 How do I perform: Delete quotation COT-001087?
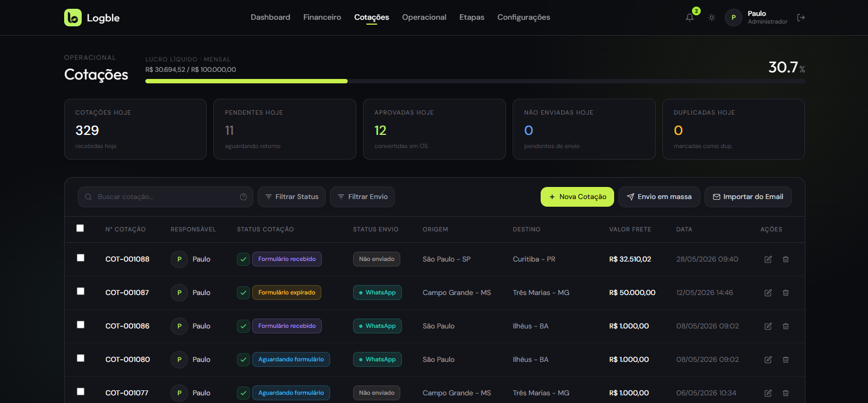(786, 293)
